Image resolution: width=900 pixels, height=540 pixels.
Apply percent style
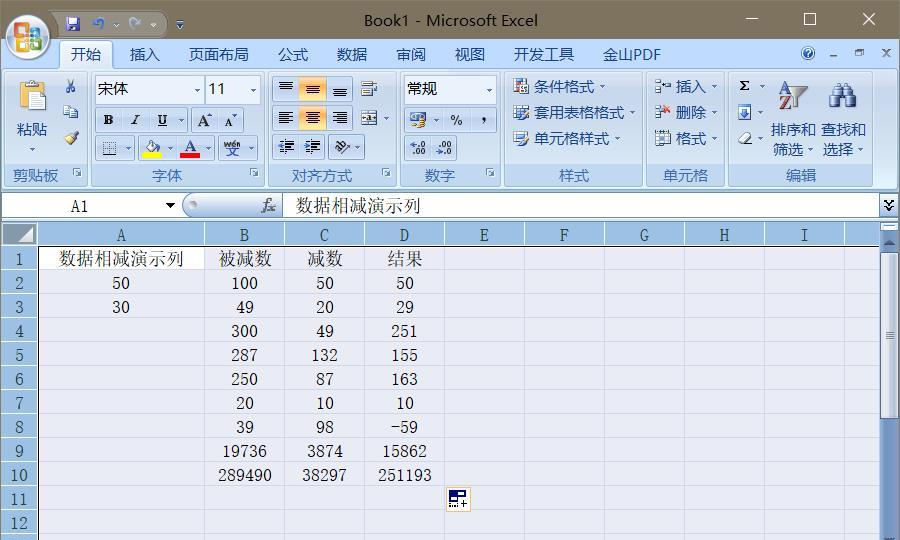[456, 120]
